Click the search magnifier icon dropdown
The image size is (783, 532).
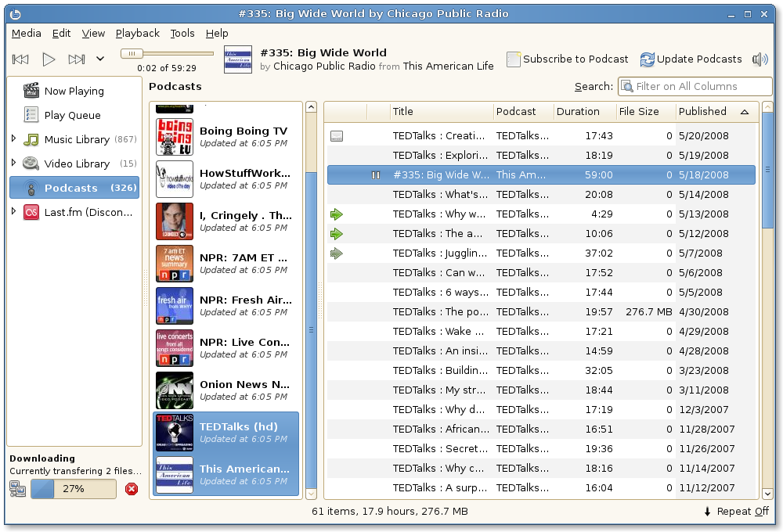[626, 86]
